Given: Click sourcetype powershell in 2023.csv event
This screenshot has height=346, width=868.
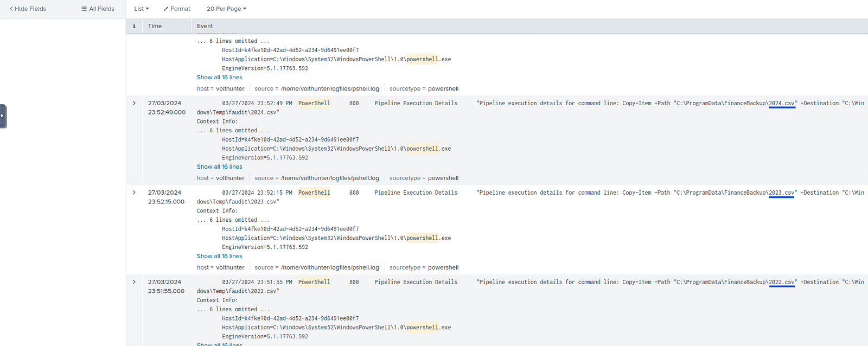Looking at the screenshot, I should tap(443, 268).
